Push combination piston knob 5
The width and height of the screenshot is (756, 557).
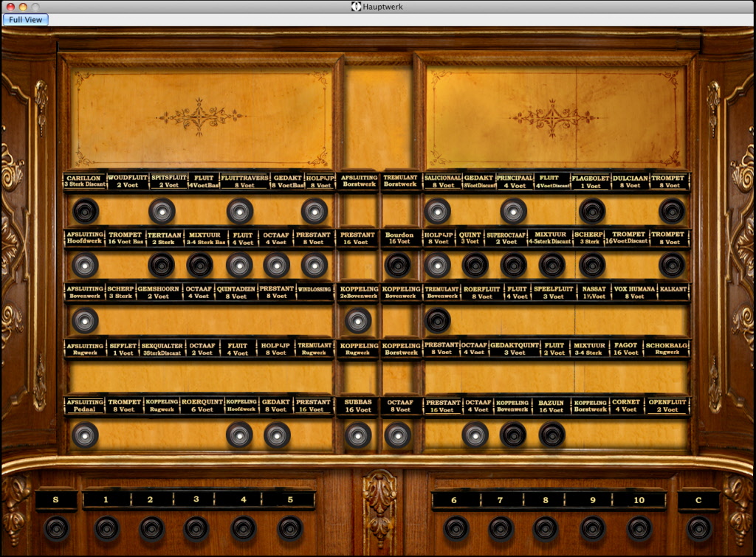tap(290, 528)
